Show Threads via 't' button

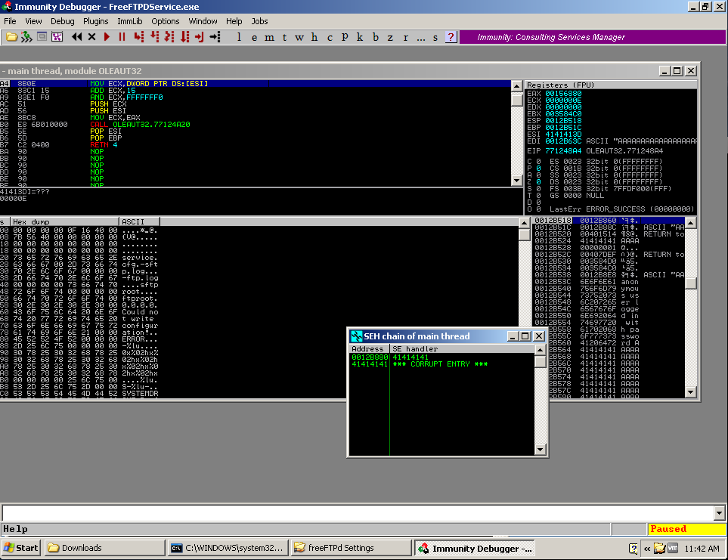[284, 37]
